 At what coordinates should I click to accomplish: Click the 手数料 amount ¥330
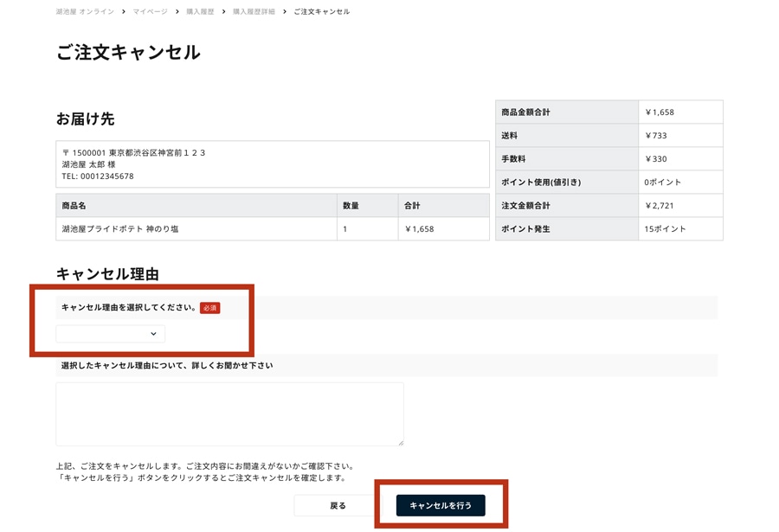click(656, 159)
